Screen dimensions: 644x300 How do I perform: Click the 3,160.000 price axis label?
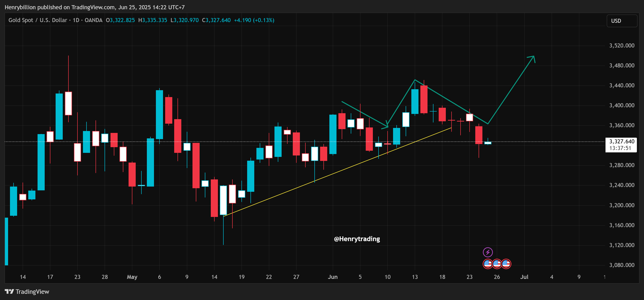point(621,225)
